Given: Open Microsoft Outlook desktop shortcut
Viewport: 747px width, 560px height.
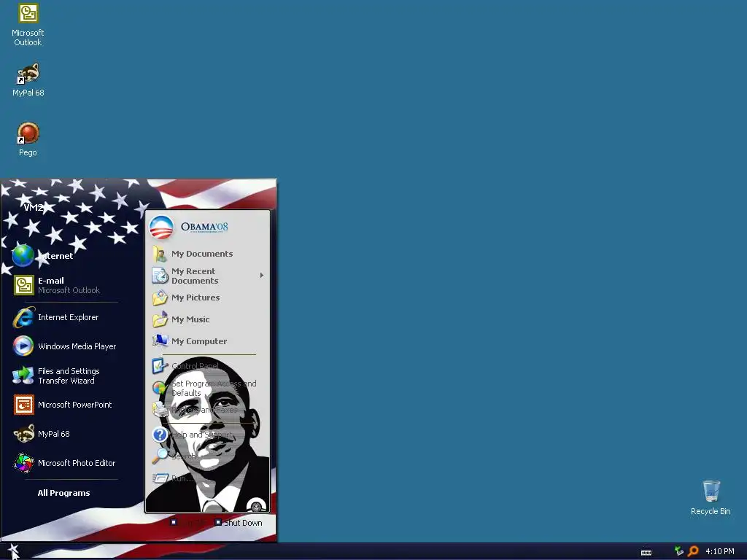Looking at the screenshot, I should [28, 25].
